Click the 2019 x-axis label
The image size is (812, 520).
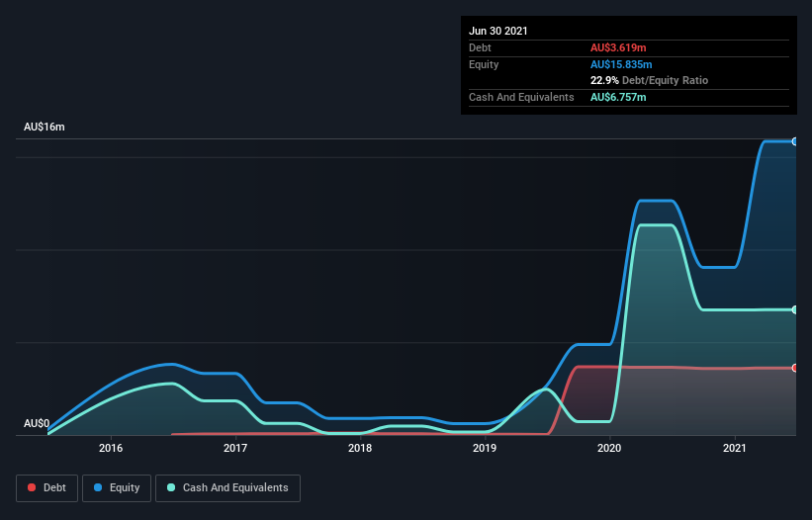pyautogui.click(x=485, y=448)
